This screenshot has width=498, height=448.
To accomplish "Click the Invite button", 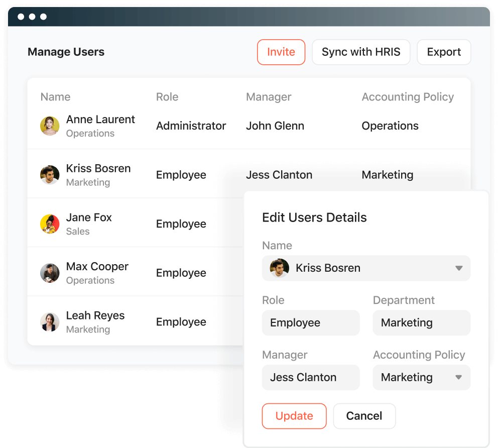I will click(281, 52).
